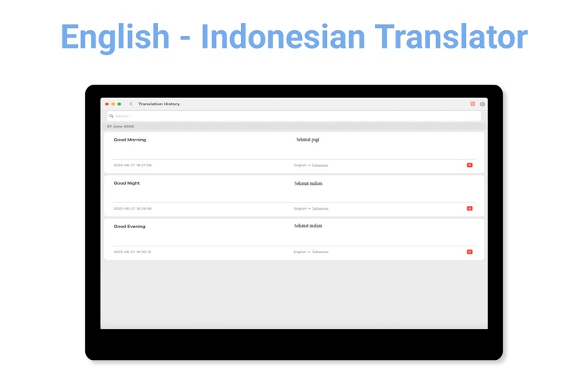
Task: Focus the Search input field
Action: tap(294, 116)
